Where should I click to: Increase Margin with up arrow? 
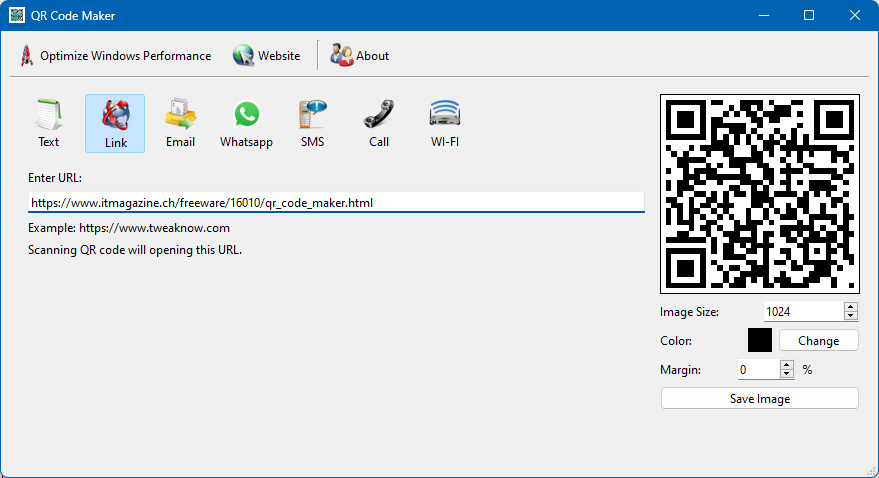pos(787,365)
